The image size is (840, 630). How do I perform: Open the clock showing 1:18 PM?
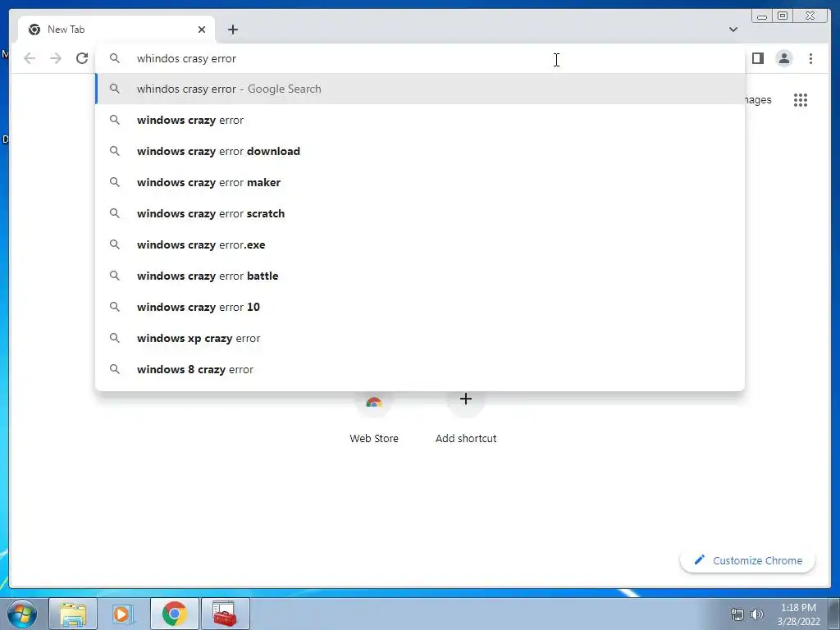click(x=798, y=614)
